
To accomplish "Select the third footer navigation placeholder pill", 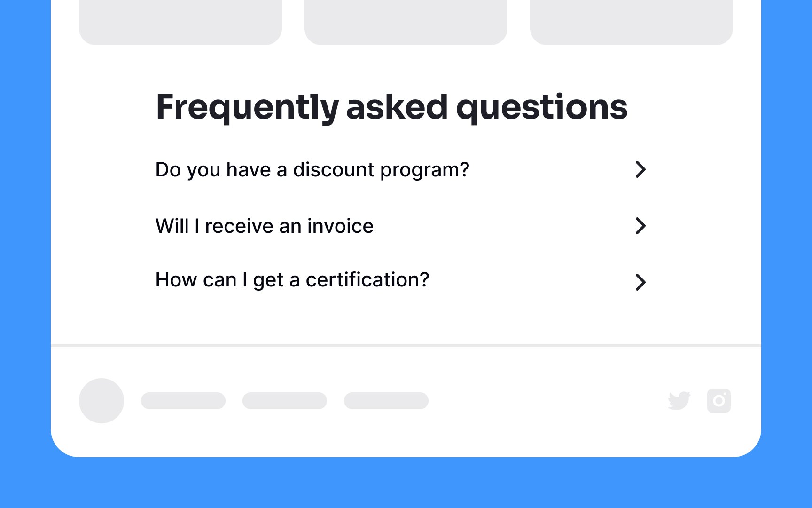I will tap(386, 401).
